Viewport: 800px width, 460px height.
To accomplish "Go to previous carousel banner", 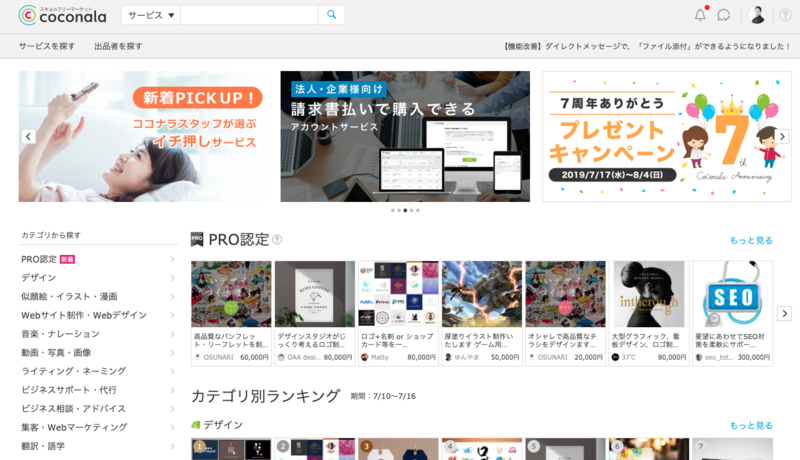I will [x=29, y=136].
